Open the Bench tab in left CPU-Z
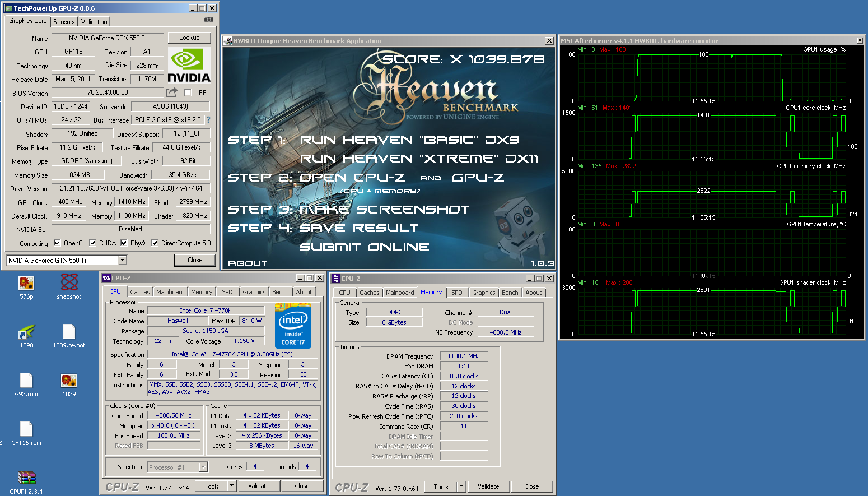Image resolution: width=868 pixels, height=496 pixels. tap(281, 292)
